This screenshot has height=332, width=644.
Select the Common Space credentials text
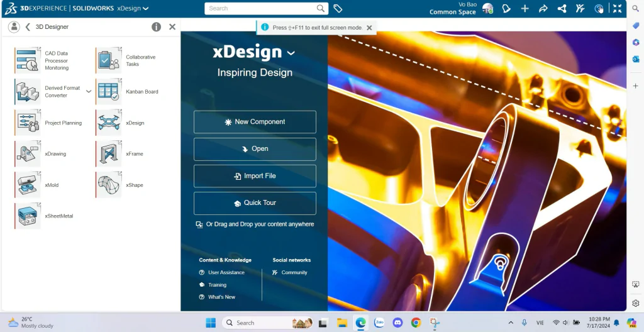453,12
